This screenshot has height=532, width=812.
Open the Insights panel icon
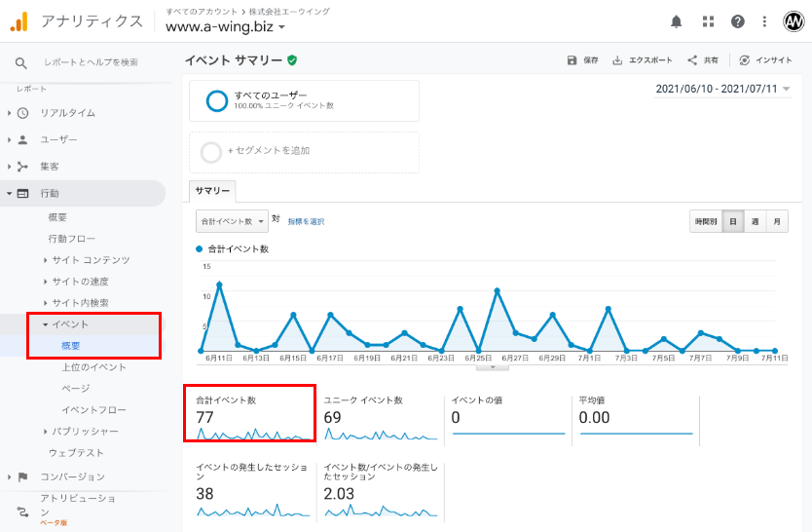pyautogui.click(x=745, y=60)
